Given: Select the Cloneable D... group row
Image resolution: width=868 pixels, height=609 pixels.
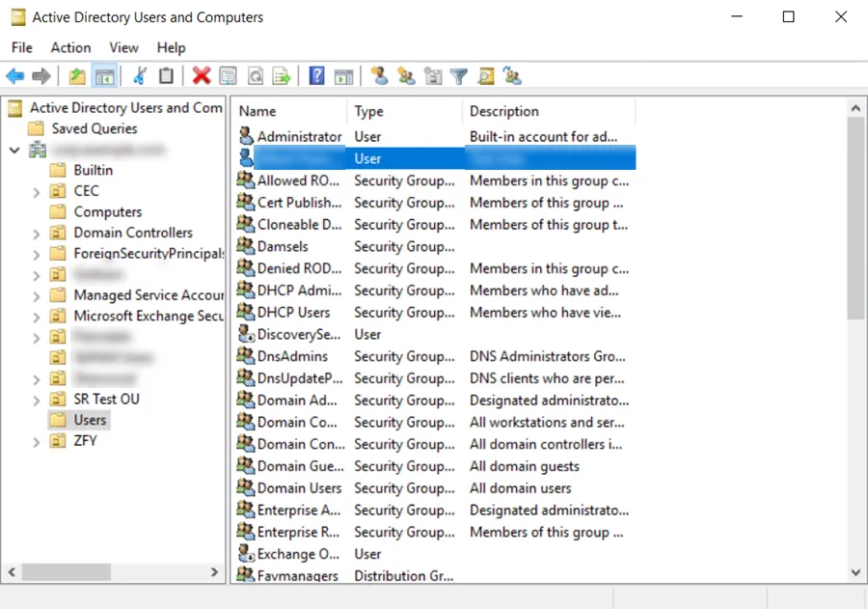Looking at the screenshot, I should (x=435, y=225).
